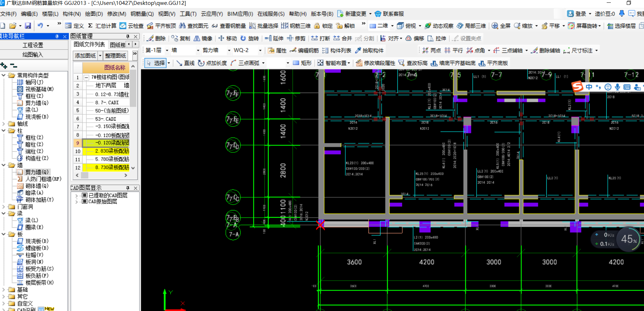Open the 钢筋量(Q) menu

142,14
